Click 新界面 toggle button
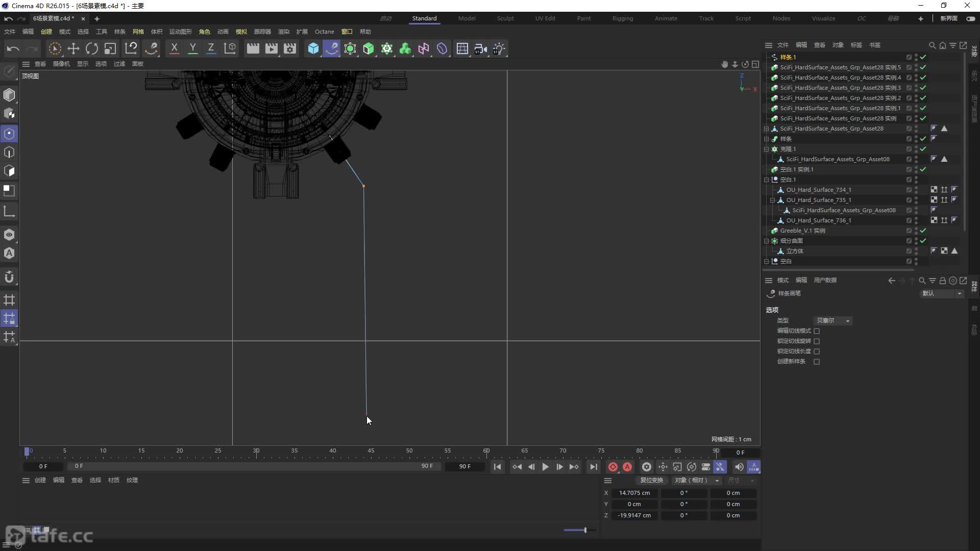980x551 pixels. 971,18
